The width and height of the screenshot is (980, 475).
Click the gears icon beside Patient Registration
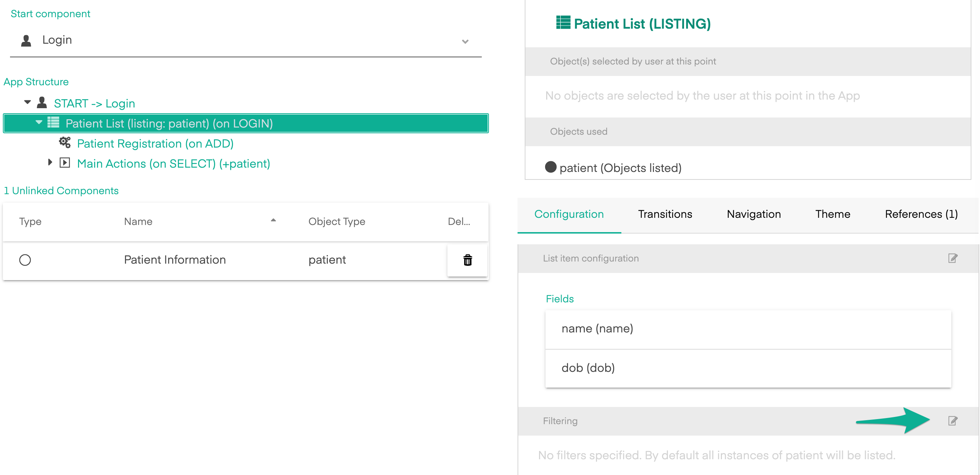[x=65, y=143]
